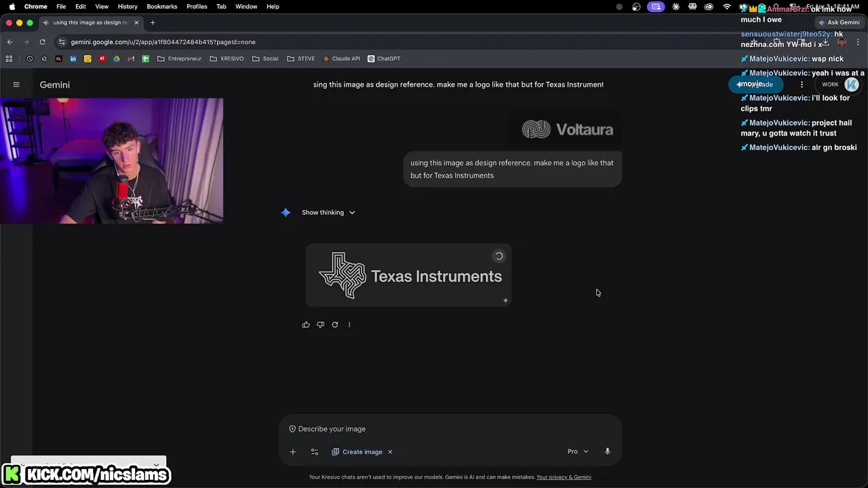868x488 pixels.
Task: Open the File menu
Action: (61, 6)
